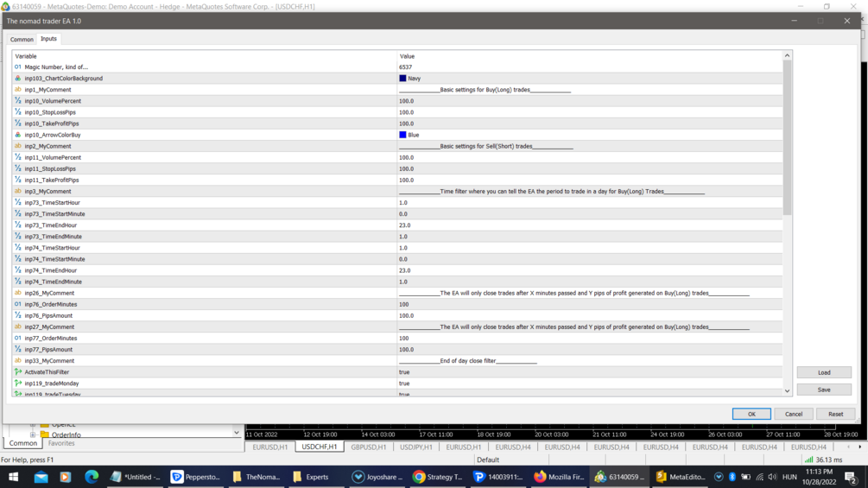
Task: Pick the Blue arrow color swatch
Action: click(x=402, y=135)
